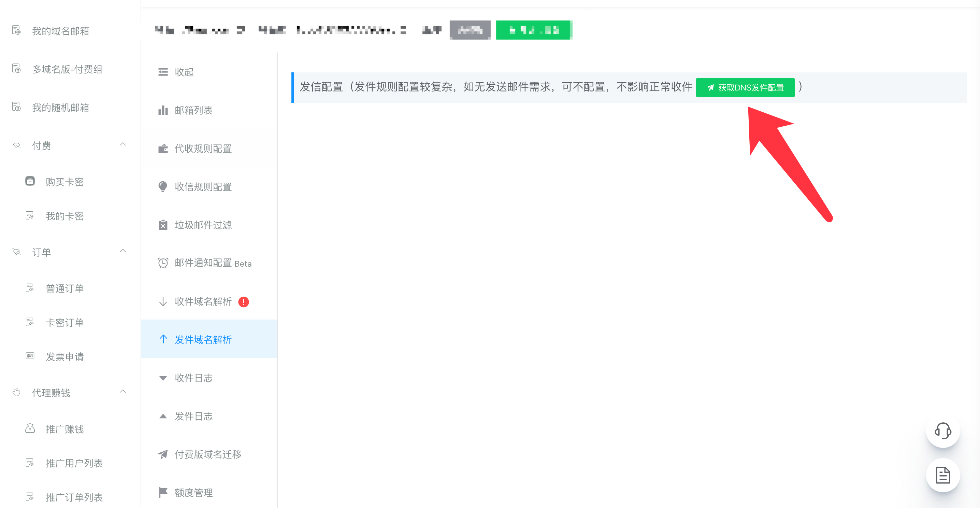Click the 多域名版-付费组 sidebar icon
Image resolution: width=980 pixels, height=508 pixels.
click(x=16, y=69)
